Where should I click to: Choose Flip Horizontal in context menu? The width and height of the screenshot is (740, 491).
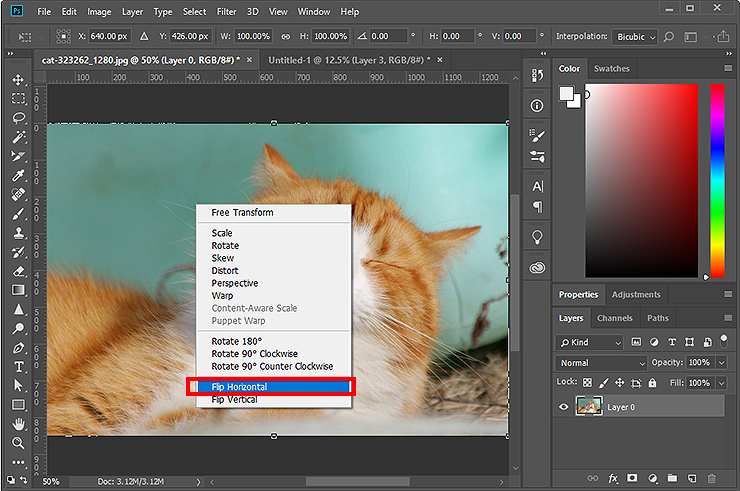click(x=273, y=387)
